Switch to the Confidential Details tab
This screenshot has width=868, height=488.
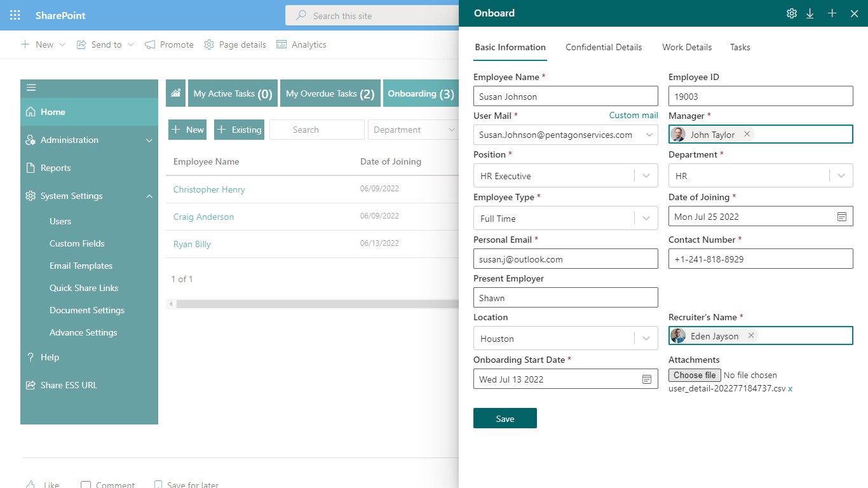[x=604, y=47]
